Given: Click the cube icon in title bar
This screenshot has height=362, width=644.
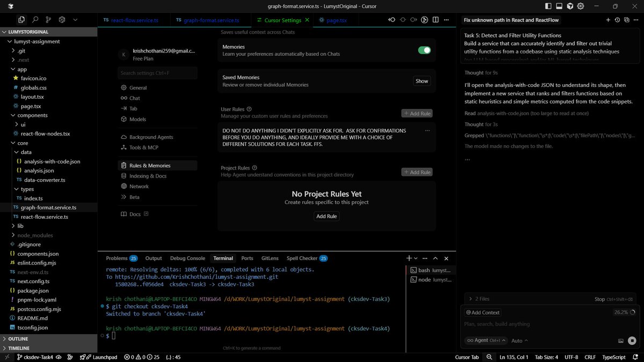Looking at the screenshot, I should 569,6.
